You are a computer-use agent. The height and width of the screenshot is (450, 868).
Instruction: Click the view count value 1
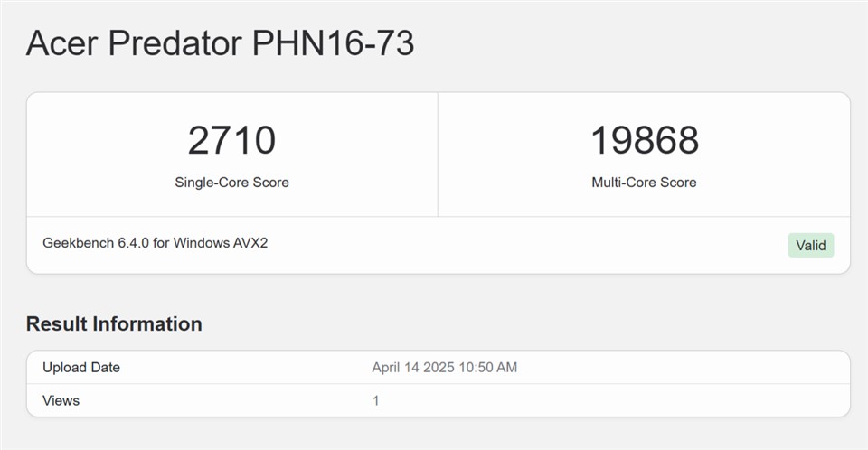click(376, 400)
